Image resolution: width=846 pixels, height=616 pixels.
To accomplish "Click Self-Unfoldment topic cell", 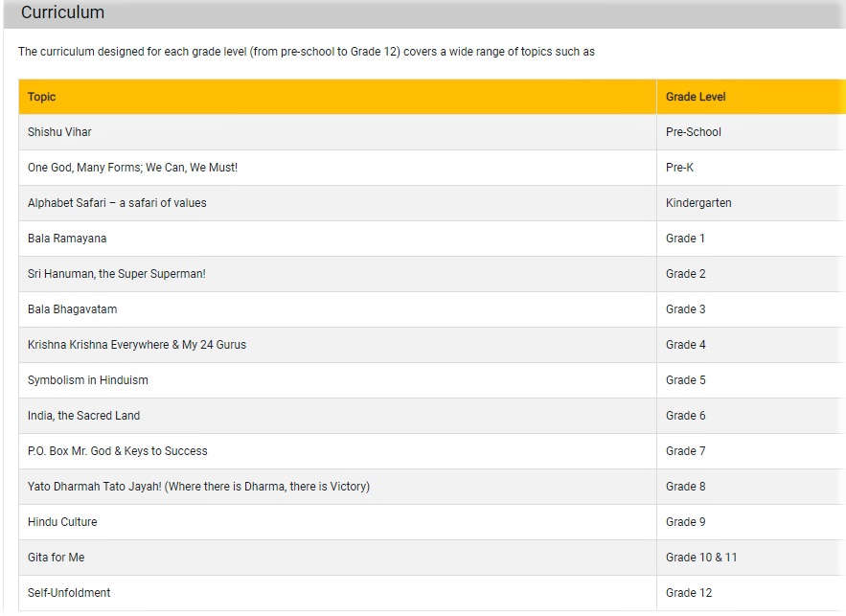I will click(337, 593).
